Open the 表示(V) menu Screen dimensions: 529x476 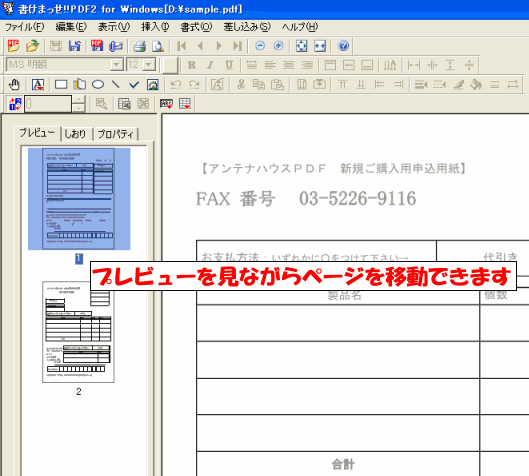[x=114, y=27]
